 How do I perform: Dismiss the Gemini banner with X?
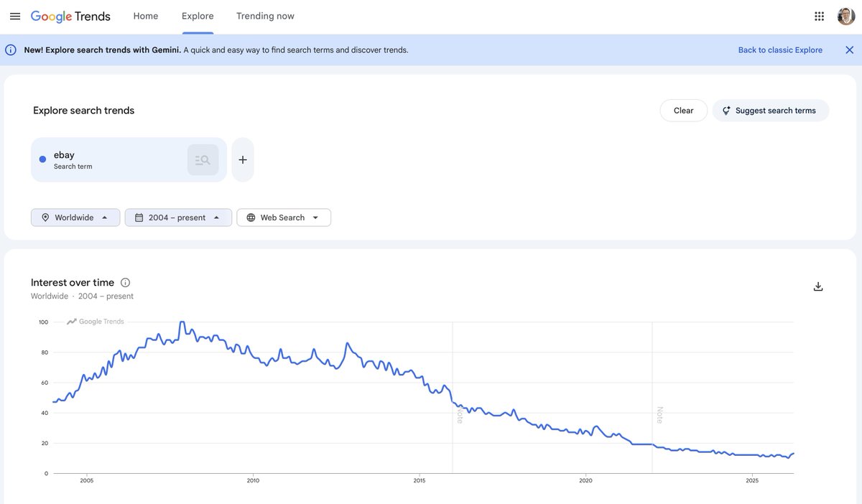coord(849,50)
